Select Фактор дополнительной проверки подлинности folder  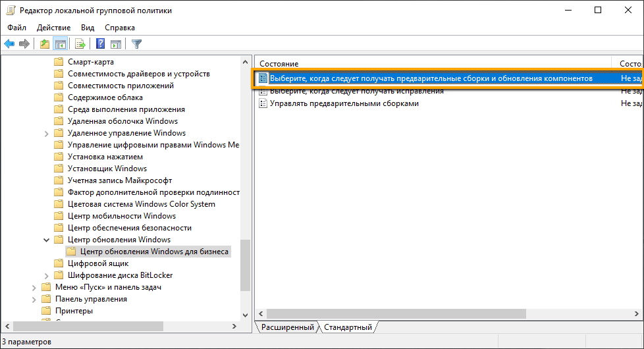click(x=153, y=192)
